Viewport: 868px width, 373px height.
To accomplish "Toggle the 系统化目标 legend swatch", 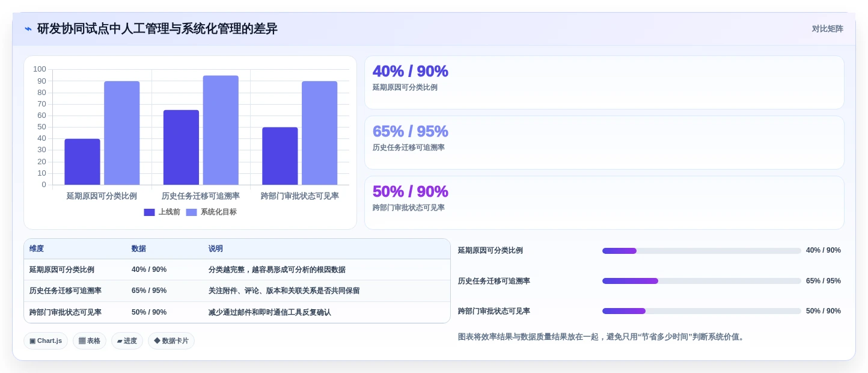I will 191,212.
